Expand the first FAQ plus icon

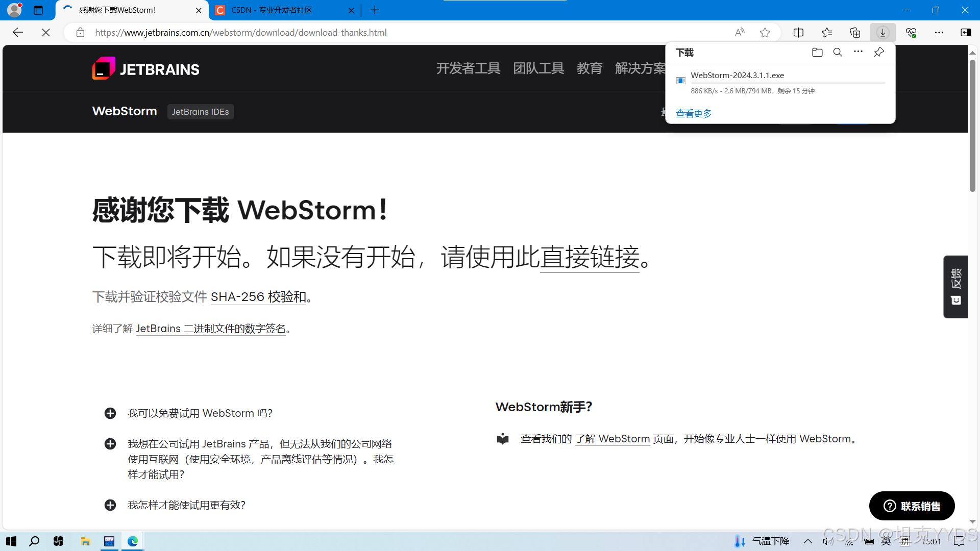[x=110, y=413]
